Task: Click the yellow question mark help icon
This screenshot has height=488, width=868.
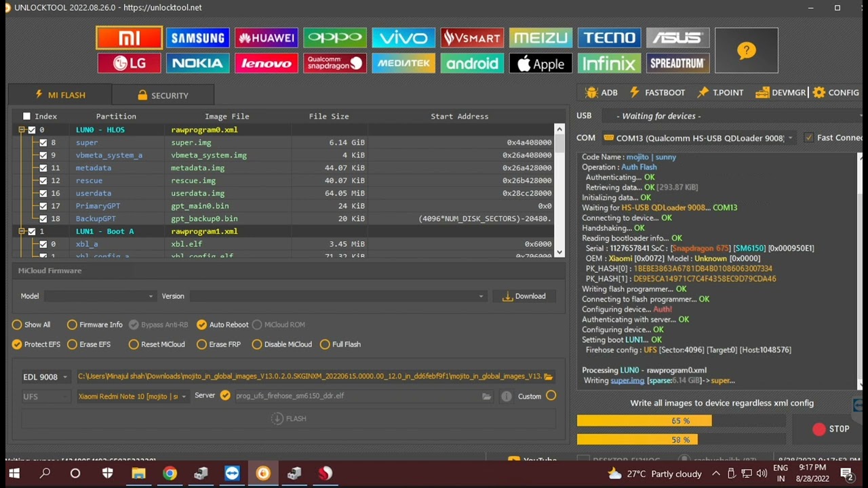Action: pos(746,50)
